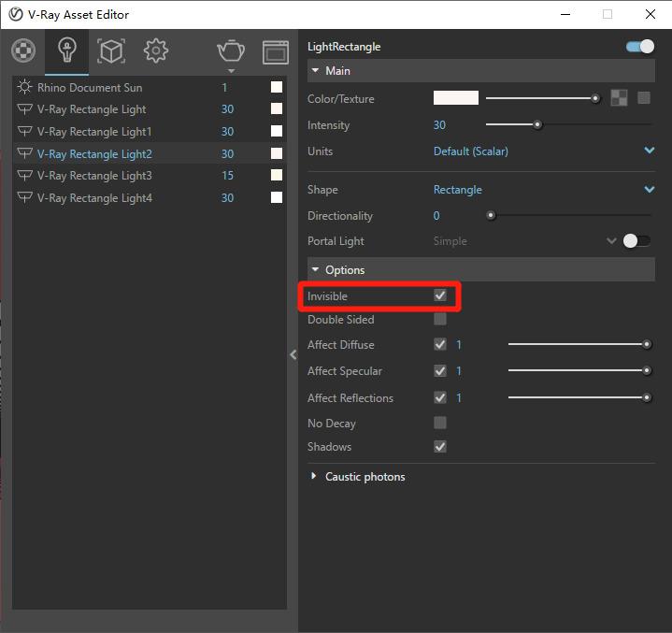Start render with the teapot icon
The image size is (672, 633).
tap(231, 51)
